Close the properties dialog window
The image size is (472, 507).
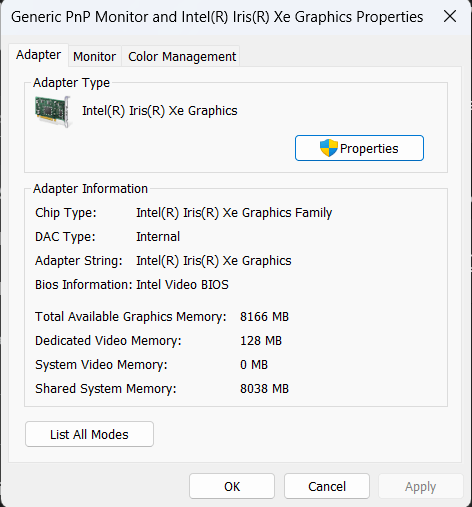pyautogui.click(x=450, y=16)
